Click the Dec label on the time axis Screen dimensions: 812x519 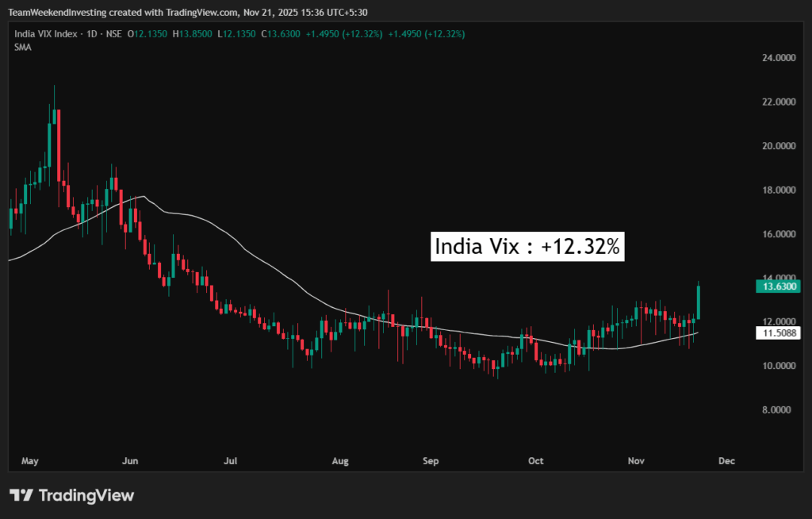click(x=726, y=460)
